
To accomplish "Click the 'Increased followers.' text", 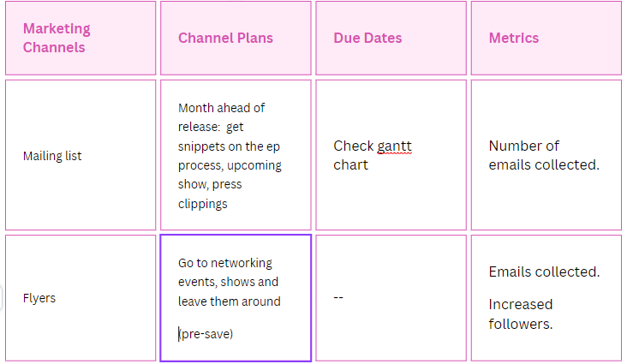I will point(521,313).
